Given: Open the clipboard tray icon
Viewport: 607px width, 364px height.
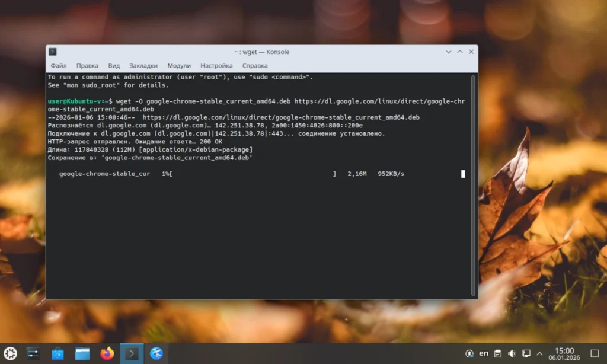Looking at the screenshot, I should [498, 353].
